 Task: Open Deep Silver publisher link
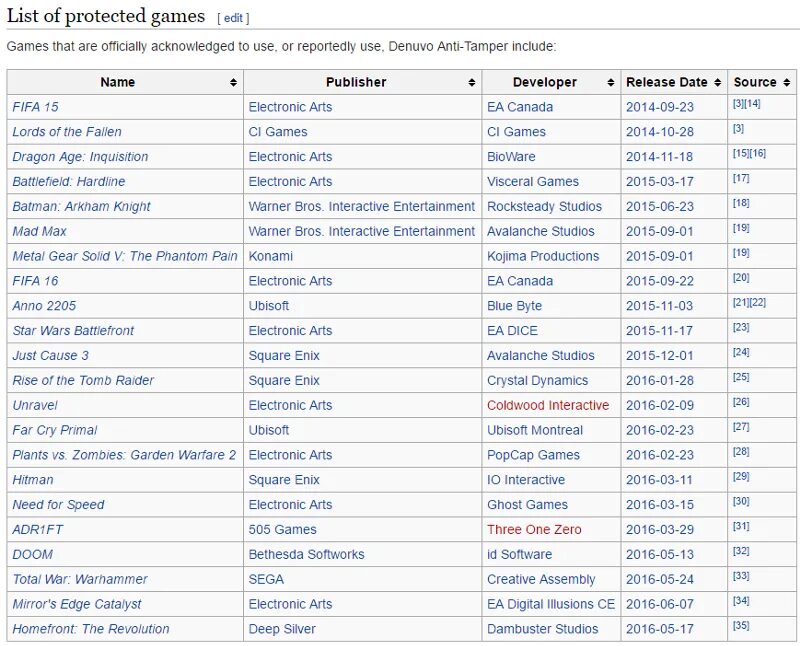click(x=282, y=629)
